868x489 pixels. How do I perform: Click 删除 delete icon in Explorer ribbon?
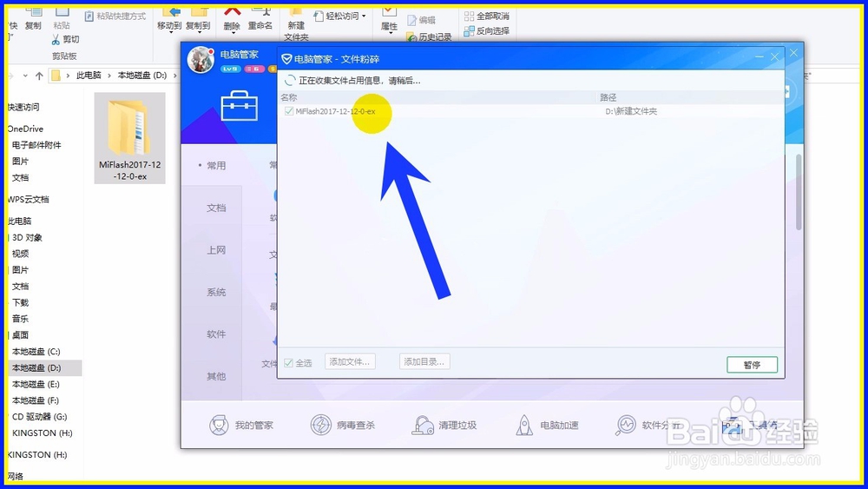pyautogui.click(x=232, y=19)
